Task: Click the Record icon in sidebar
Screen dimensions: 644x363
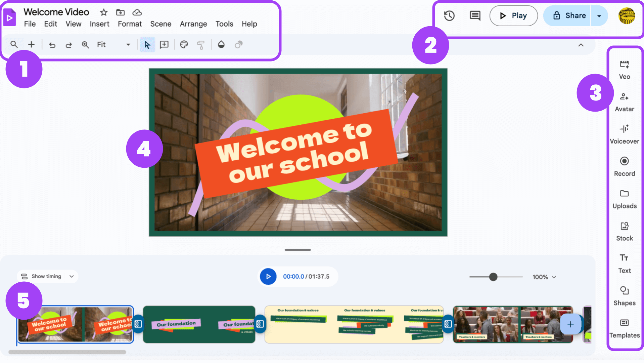Action: click(x=624, y=166)
